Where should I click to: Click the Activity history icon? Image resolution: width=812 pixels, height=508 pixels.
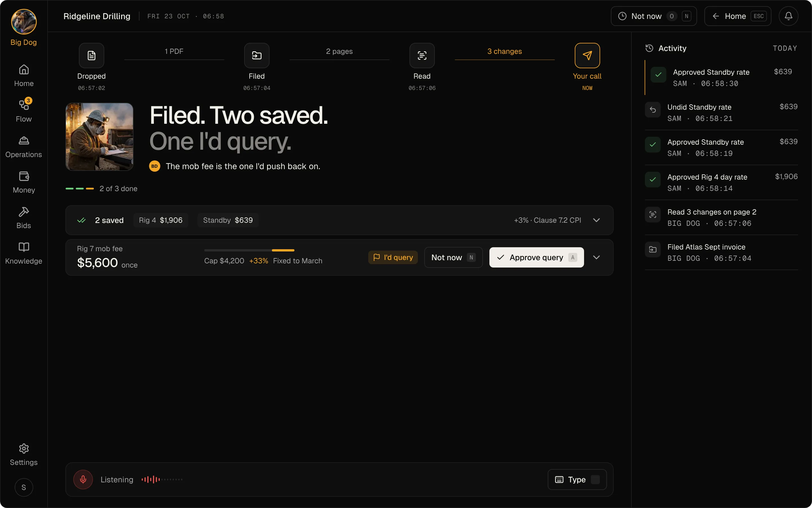(x=649, y=48)
